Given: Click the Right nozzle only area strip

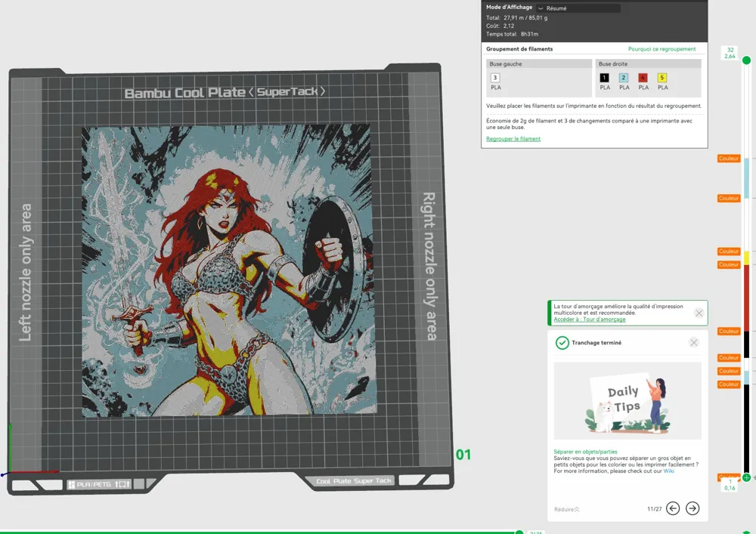Looking at the screenshot, I should coord(429,266).
